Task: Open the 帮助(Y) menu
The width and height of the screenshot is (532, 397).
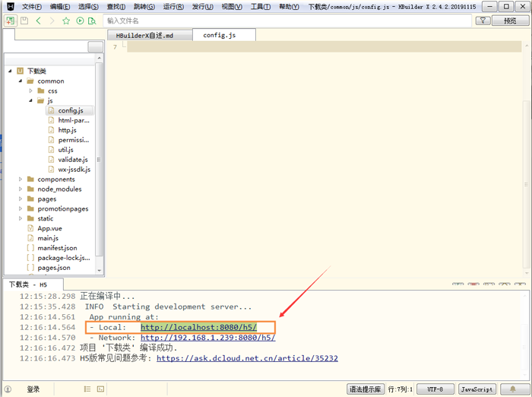Action: (289, 7)
